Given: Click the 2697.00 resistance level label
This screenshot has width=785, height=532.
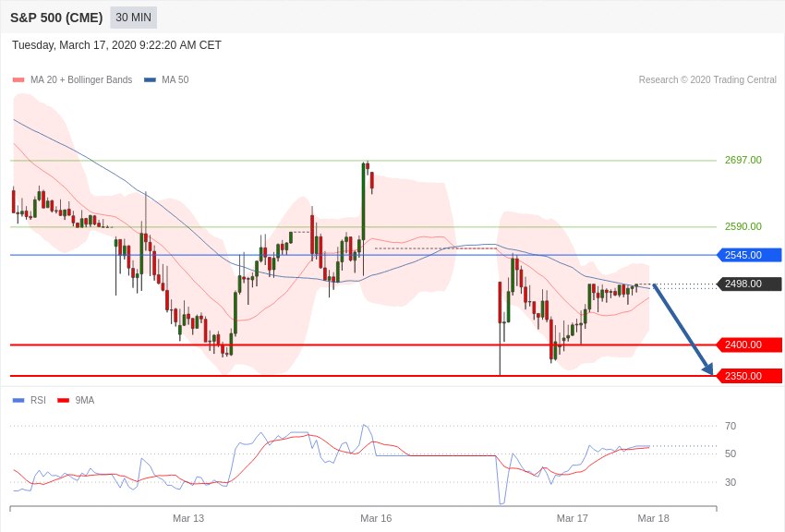Looking at the screenshot, I should pyautogui.click(x=743, y=160).
